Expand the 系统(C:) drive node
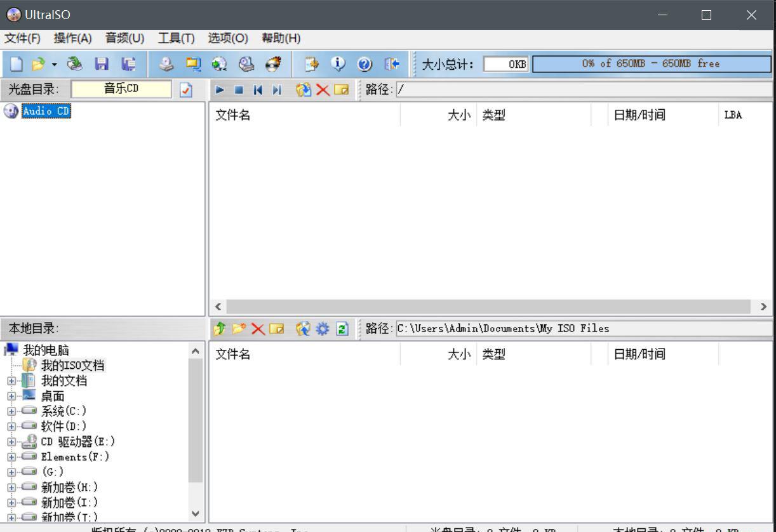The image size is (776, 532). (x=11, y=411)
